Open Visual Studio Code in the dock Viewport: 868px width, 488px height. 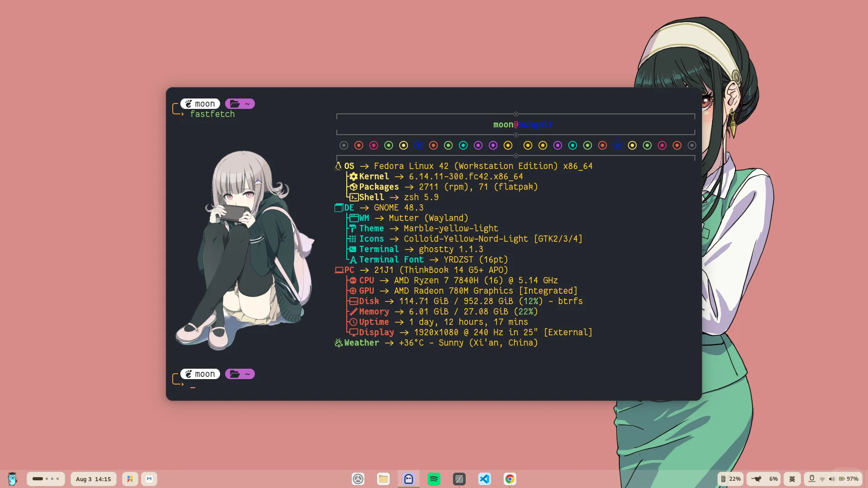tap(484, 479)
